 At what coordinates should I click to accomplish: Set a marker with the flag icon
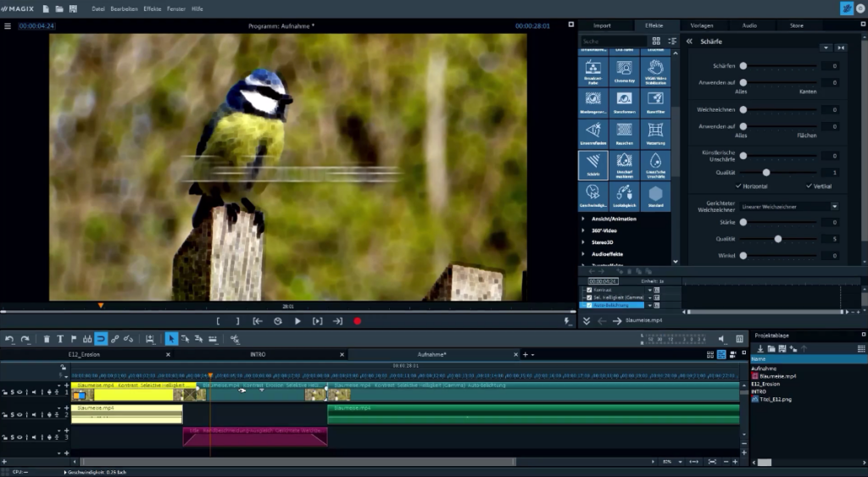pos(73,339)
